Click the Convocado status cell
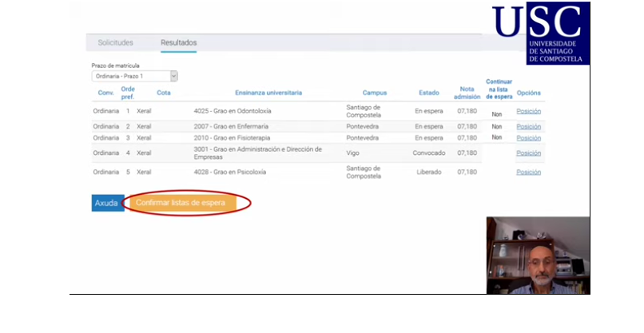The width and height of the screenshot is (644, 333). click(429, 153)
